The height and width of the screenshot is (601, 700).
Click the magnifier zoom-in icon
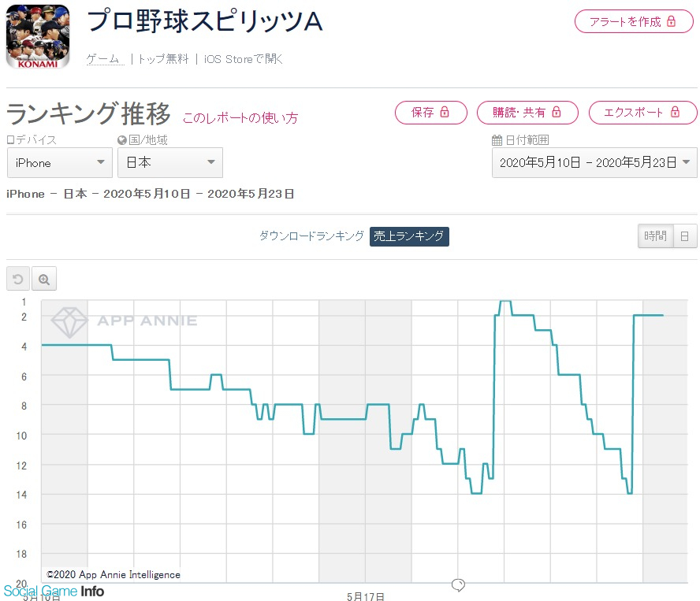(x=43, y=280)
